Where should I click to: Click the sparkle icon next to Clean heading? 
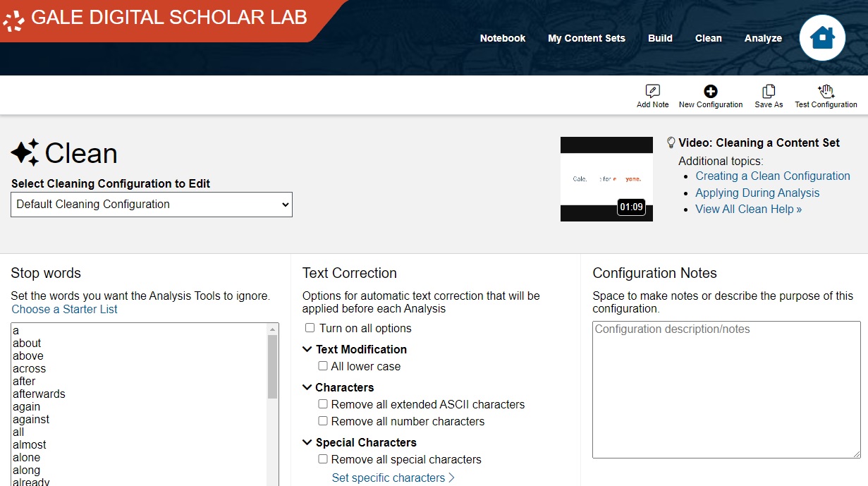pyautogui.click(x=25, y=153)
